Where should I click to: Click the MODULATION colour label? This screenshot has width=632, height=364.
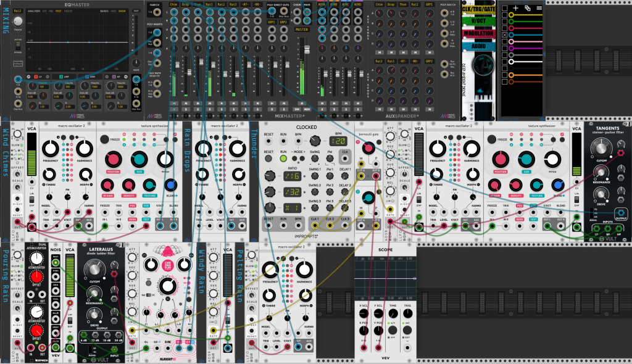pos(478,33)
